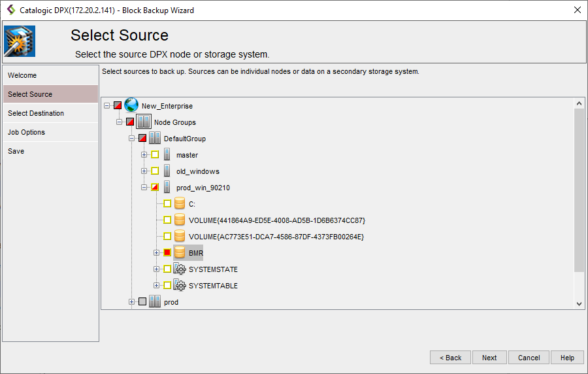Screen dimensions: 588x374
Task: Click the < Back button
Action: [450, 358]
